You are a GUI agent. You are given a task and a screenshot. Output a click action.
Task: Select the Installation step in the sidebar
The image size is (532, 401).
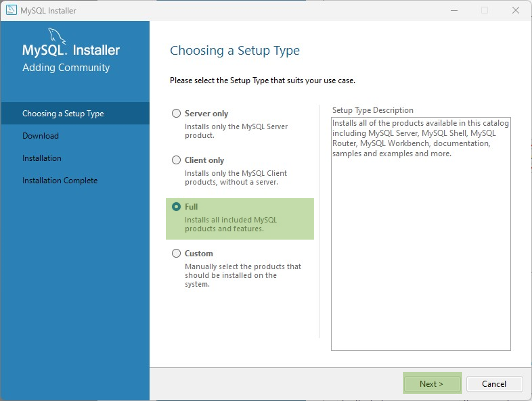[x=42, y=158]
